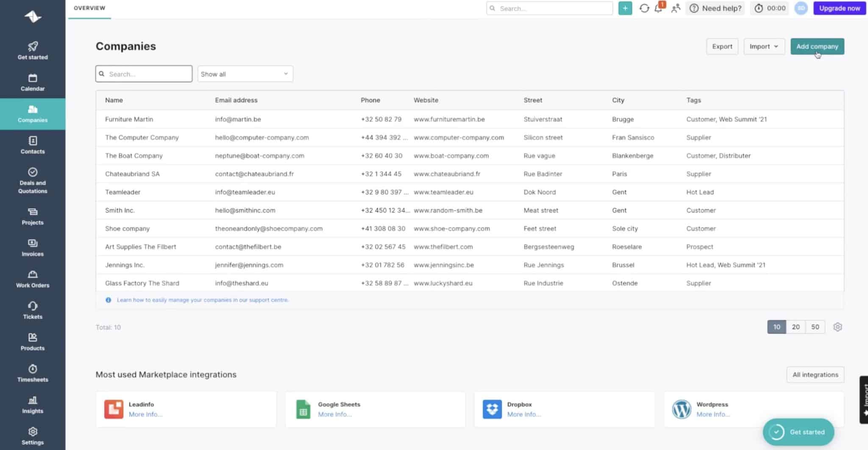This screenshot has width=868, height=450.
Task: Click the City column header
Action: (x=618, y=100)
